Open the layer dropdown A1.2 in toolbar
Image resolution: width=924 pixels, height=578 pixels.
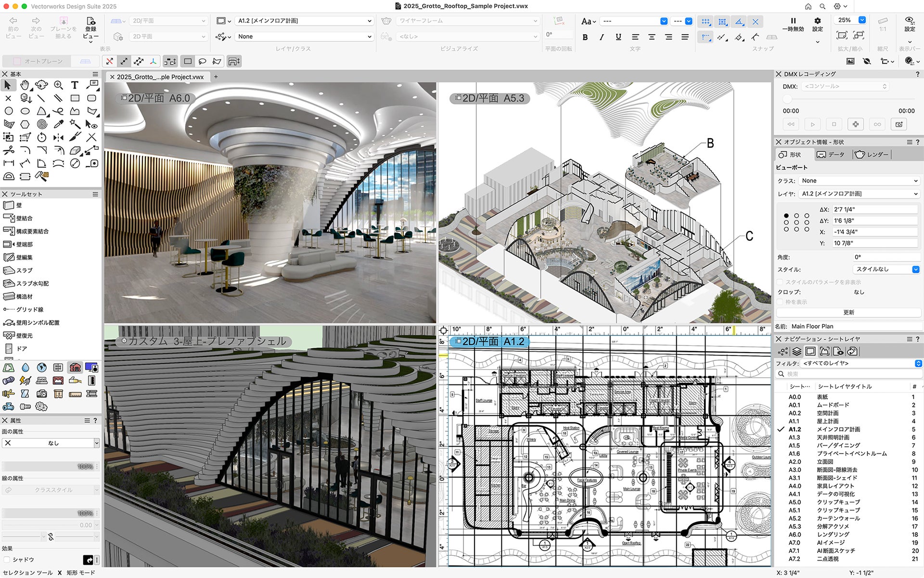tap(304, 21)
